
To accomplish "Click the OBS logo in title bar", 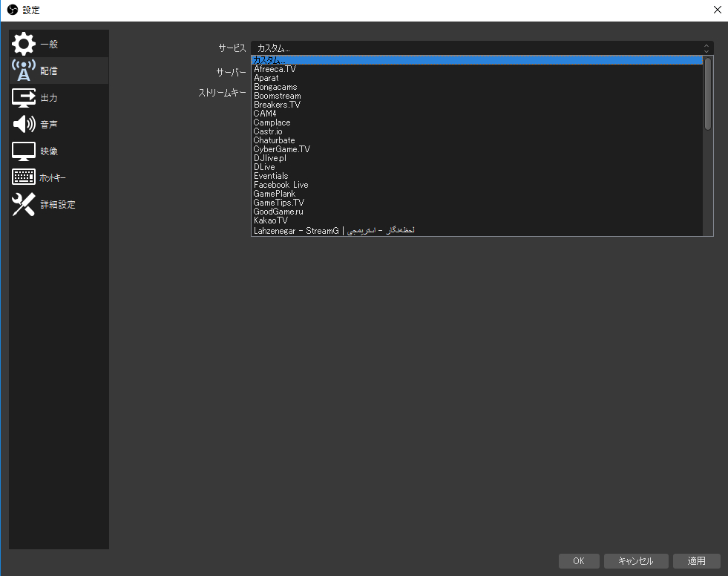I will click(x=12, y=10).
